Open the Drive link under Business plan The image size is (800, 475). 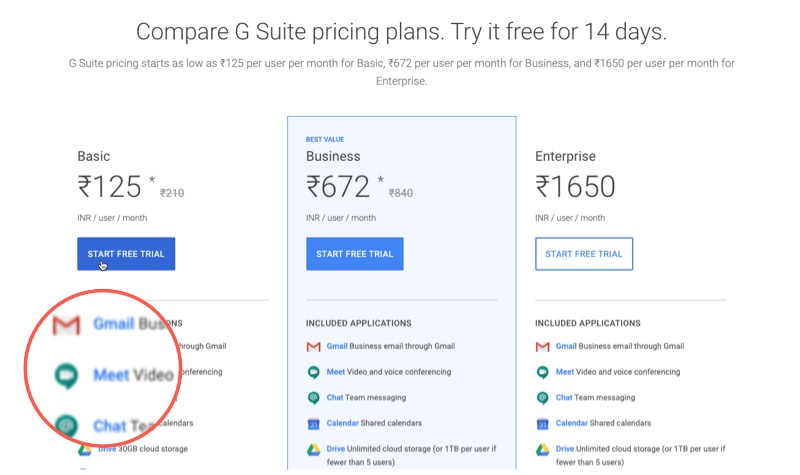[336, 449]
